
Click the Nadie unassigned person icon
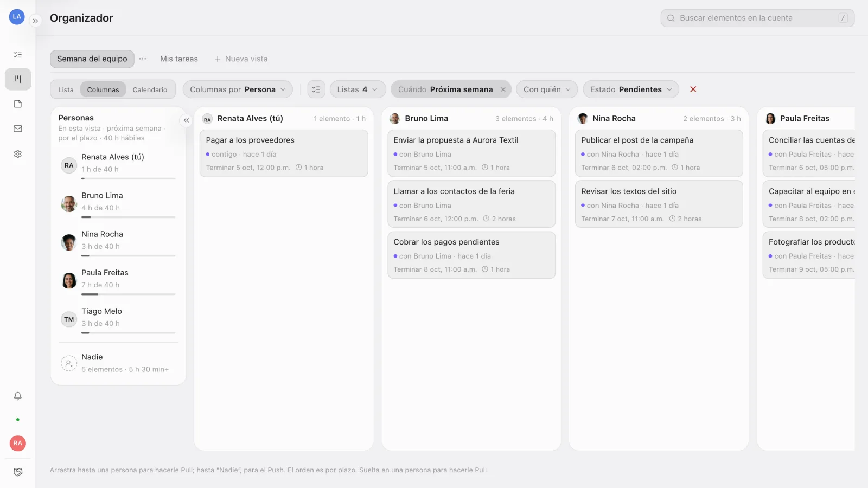coord(69,363)
